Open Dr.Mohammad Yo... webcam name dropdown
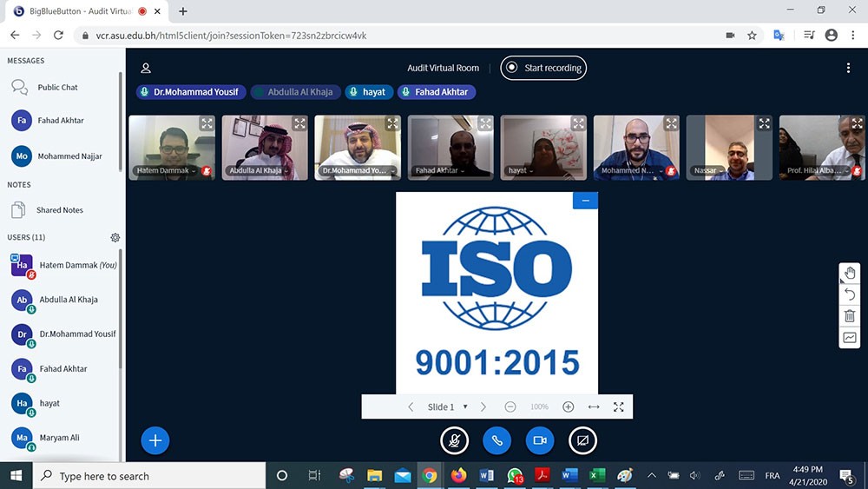The image size is (868, 489). click(358, 170)
